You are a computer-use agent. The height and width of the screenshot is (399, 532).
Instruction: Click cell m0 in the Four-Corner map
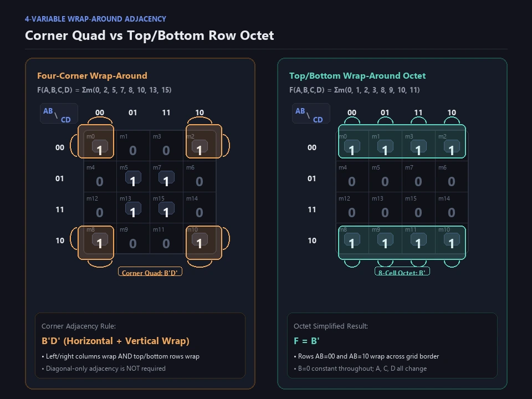coord(100,146)
